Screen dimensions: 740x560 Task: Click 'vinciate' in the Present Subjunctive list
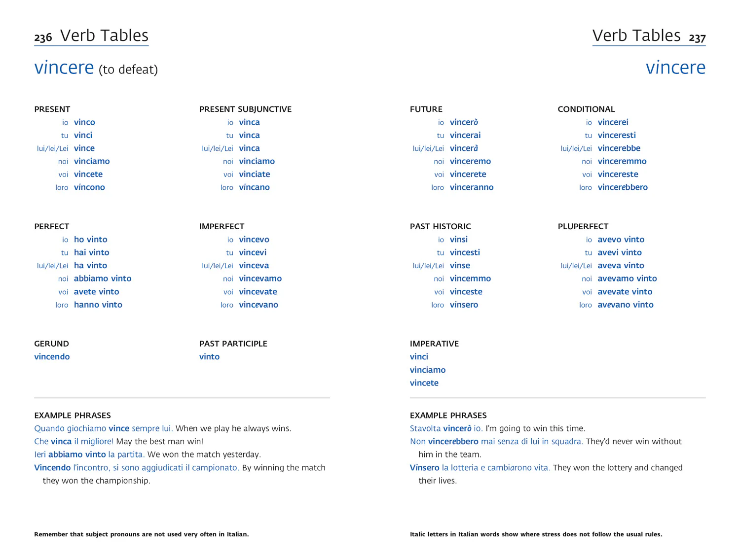[x=255, y=175]
